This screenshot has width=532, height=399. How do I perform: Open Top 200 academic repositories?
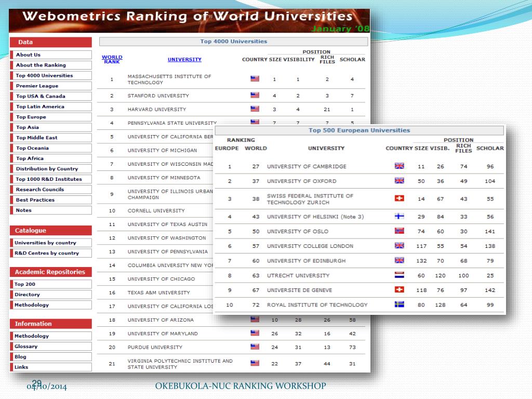(x=51, y=284)
